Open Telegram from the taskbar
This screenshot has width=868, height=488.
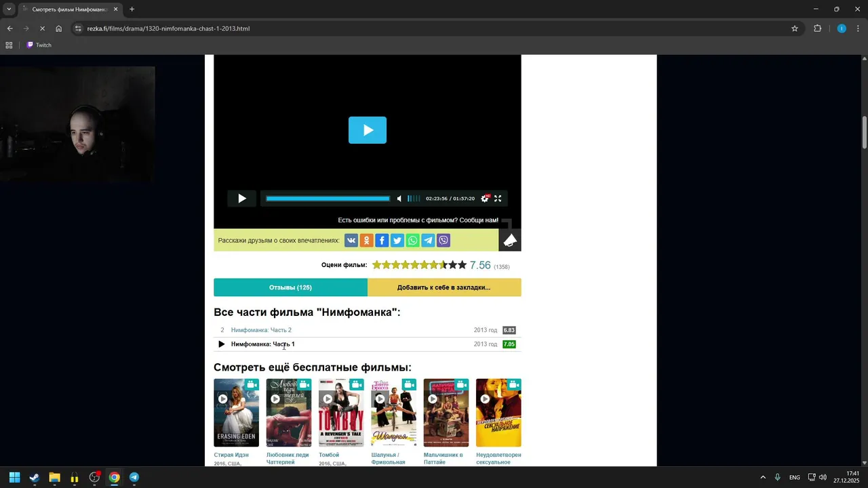click(x=134, y=477)
